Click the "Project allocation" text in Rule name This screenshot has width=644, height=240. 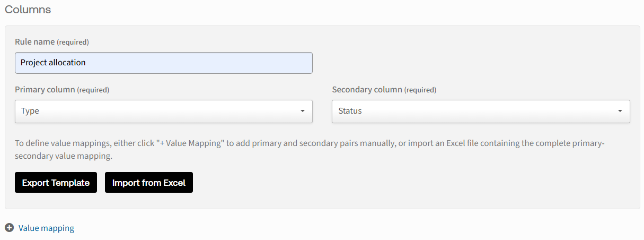pyautogui.click(x=53, y=63)
